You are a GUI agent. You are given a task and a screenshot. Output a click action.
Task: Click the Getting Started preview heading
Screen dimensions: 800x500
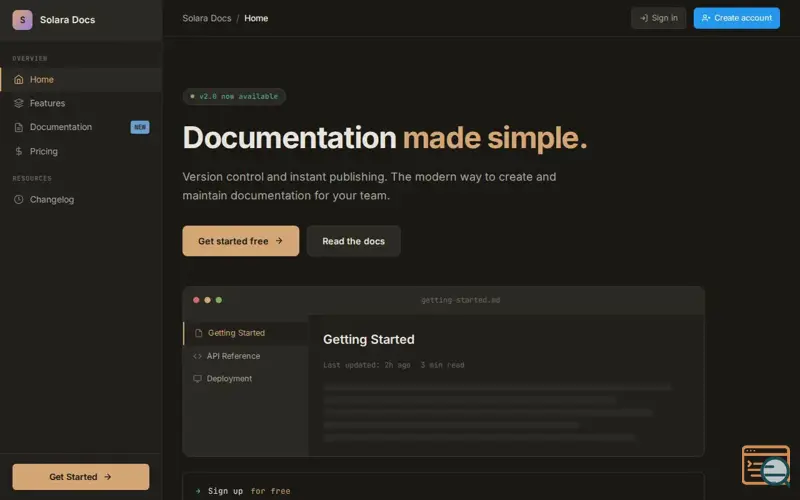coord(369,339)
